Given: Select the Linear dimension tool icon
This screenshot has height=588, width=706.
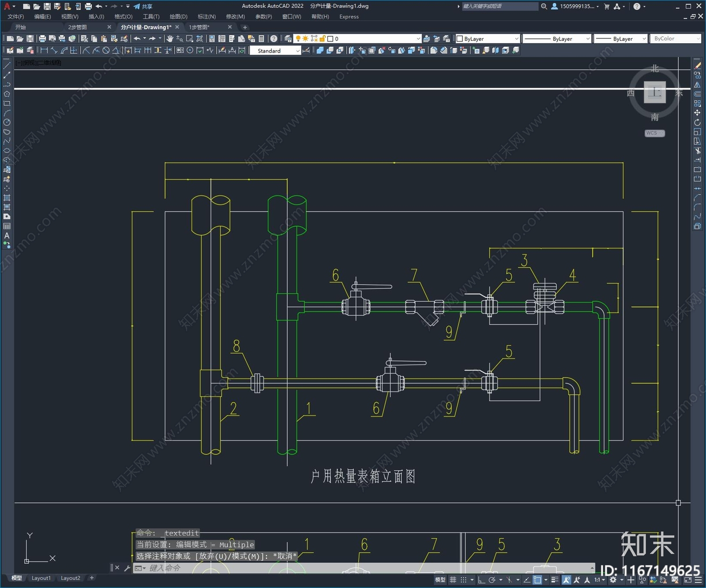Looking at the screenshot, I should point(44,50).
